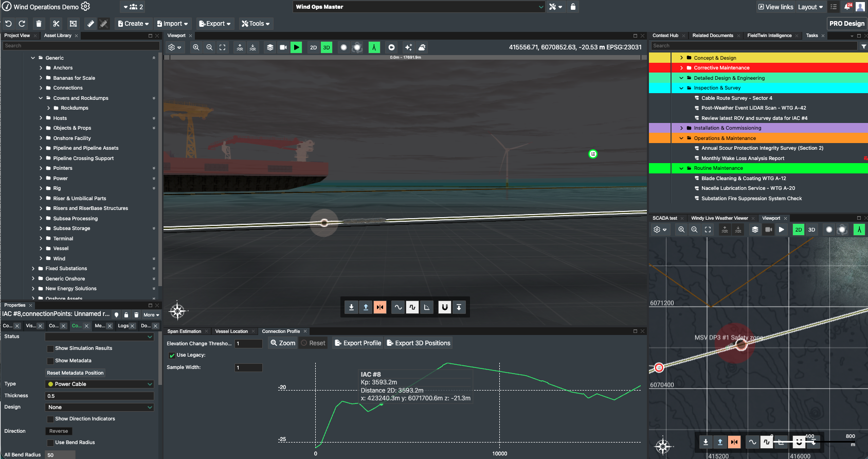The width and height of the screenshot is (868, 459).
Task: Switch to the Span Estimation tab
Action: [x=184, y=331]
